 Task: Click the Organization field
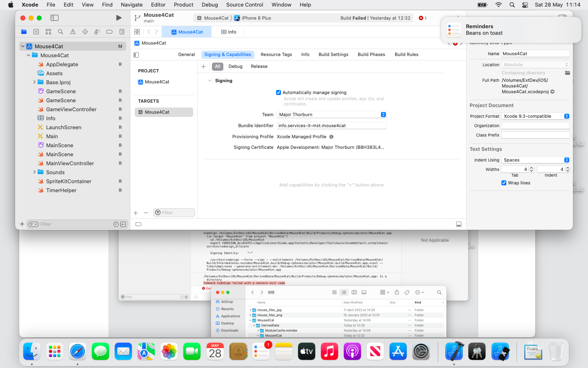pos(535,126)
